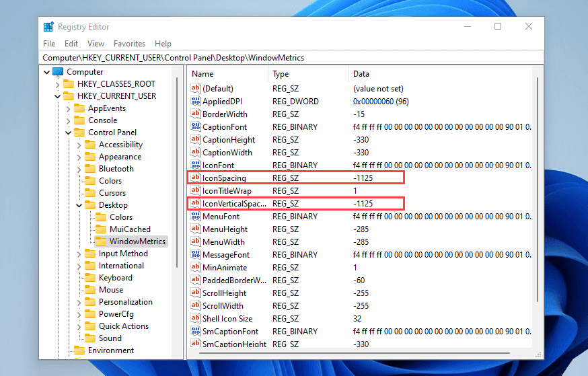Click the MuiCached folder icon
This screenshot has width=588, height=376.
tap(100, 229)
